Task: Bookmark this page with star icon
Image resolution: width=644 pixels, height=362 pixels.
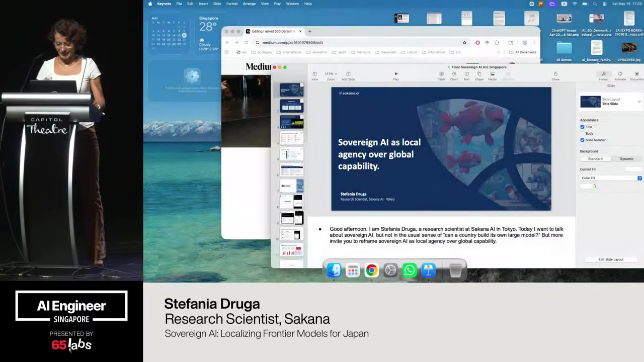Action: coord(464,42)
